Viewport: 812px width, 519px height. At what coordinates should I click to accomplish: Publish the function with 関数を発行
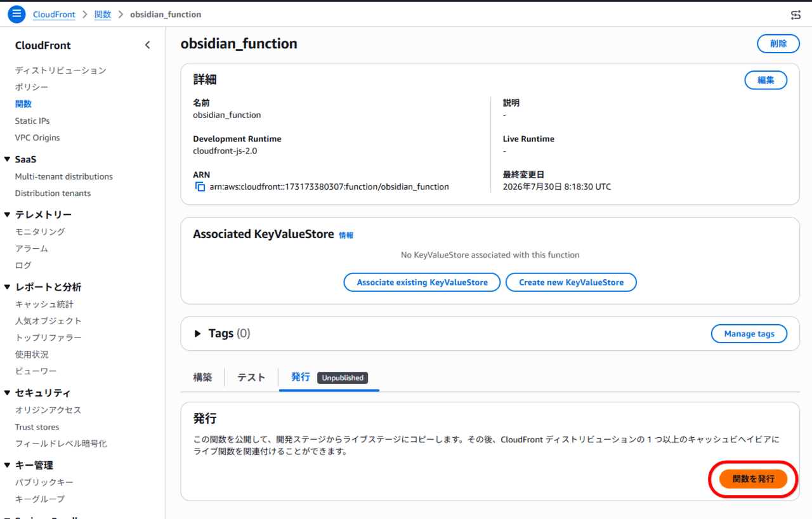(x=754, y=479)
